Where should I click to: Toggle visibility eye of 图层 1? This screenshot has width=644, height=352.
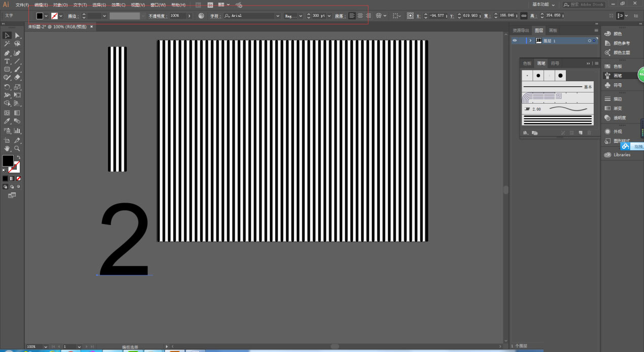(515, 40)
